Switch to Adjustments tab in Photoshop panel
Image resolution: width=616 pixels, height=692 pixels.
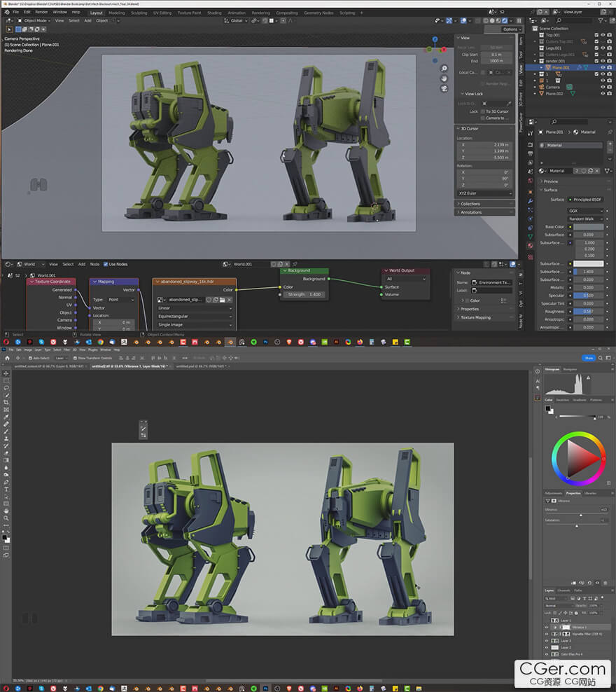click(554, 493)
